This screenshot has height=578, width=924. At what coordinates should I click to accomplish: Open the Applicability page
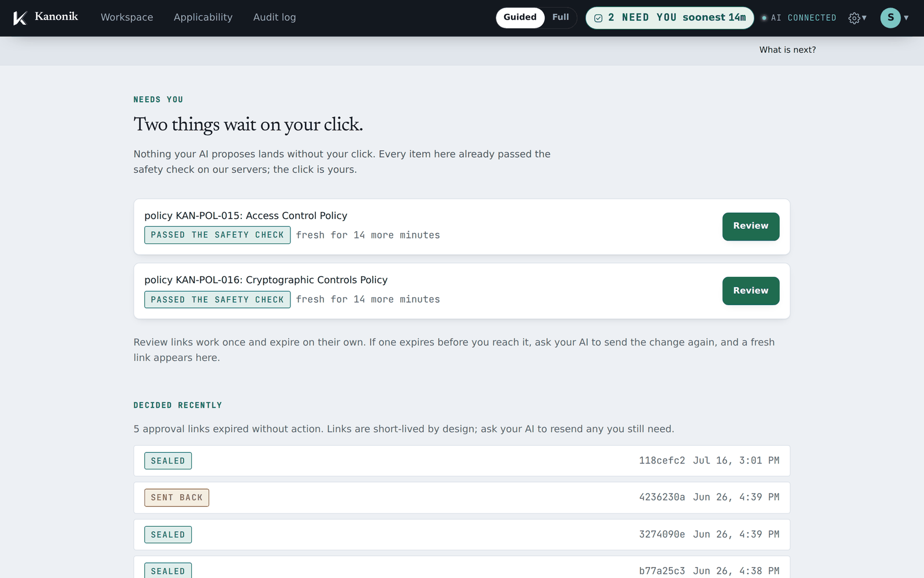[x=203, y=17]
